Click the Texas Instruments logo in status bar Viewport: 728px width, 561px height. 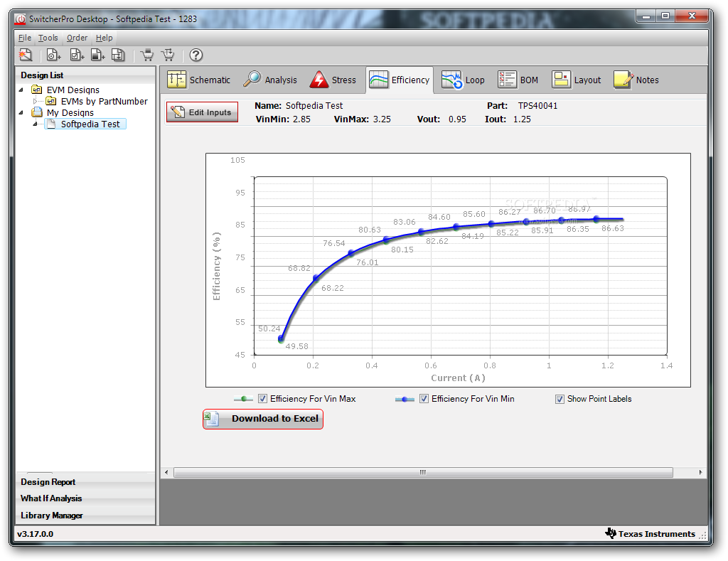point(611,533)
